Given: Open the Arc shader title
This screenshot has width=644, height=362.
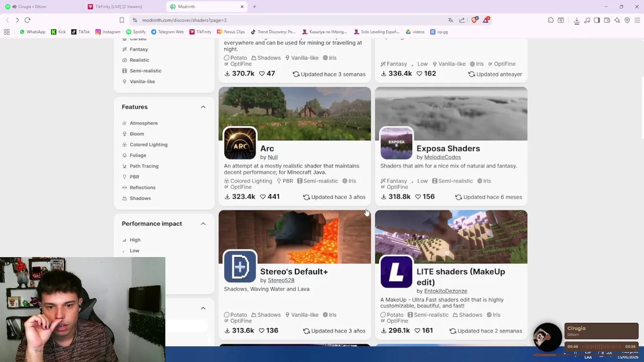Looking at the screenshot, I should tap(267, 148).
